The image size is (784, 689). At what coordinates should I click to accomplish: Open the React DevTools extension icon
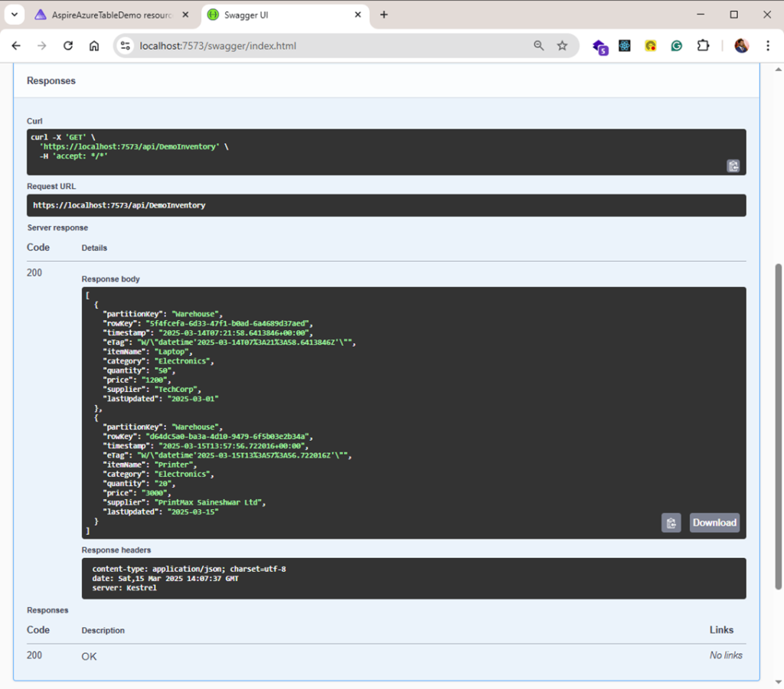tap(625, 46)
